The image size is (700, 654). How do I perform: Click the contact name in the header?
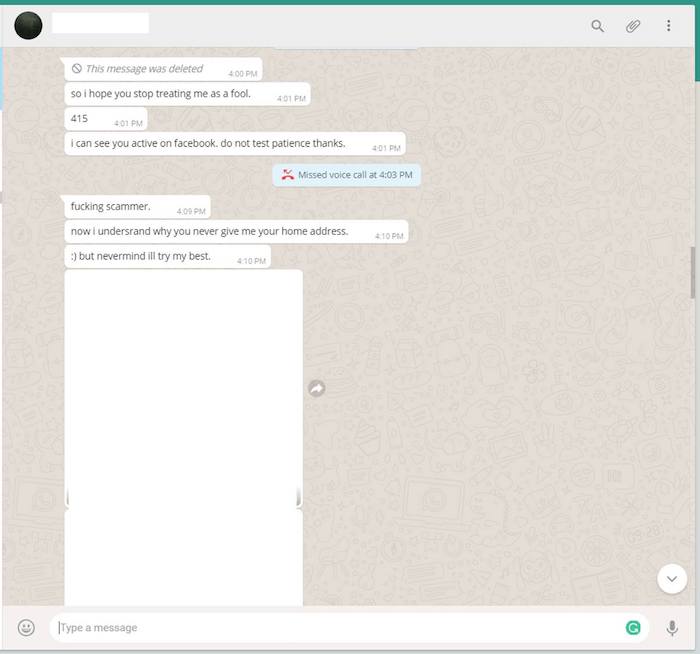click(x=100, y=24)
